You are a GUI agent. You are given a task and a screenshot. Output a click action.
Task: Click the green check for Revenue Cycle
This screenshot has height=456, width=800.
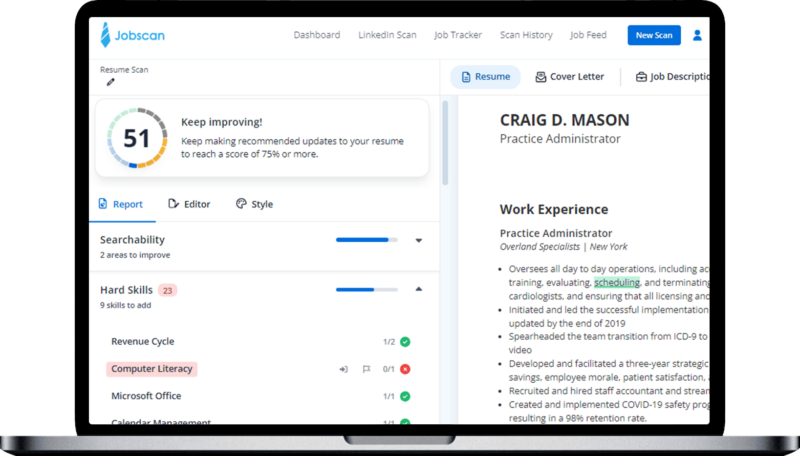[405, 342]
